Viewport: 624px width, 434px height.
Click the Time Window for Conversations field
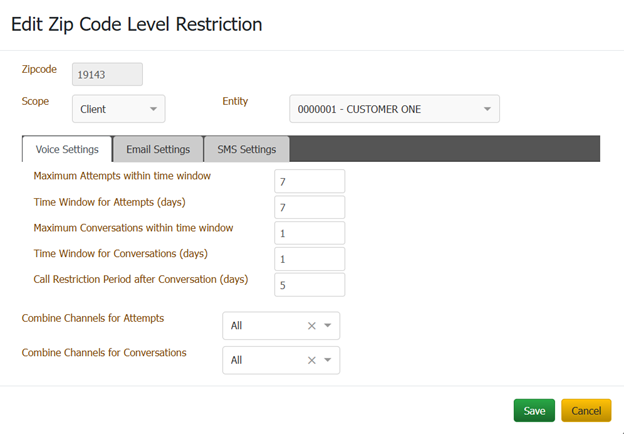tap(309, 259)
